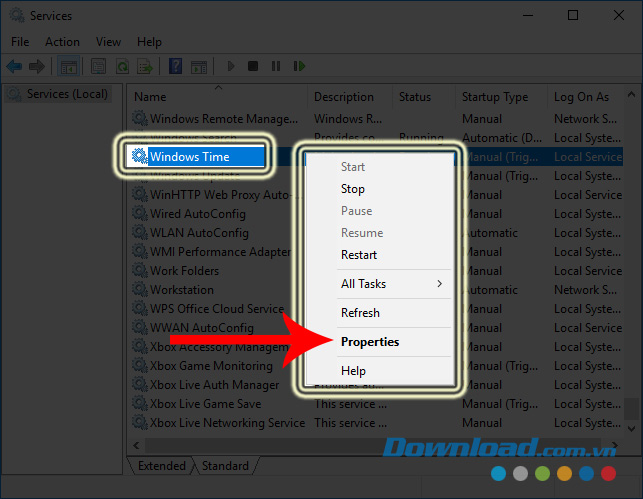Click the Back arrow in the toolbar
This screenshot has width=643, height=499.
pos(14,67)
